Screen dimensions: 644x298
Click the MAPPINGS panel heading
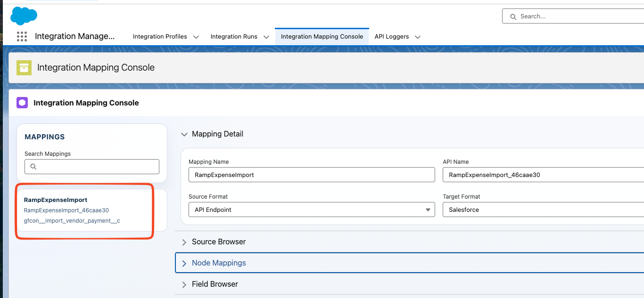click(45, 137)
